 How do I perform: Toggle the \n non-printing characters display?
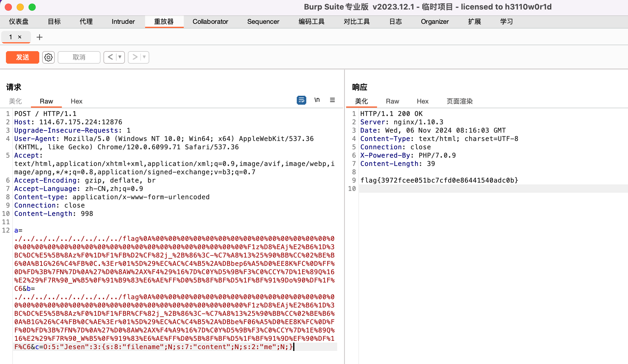coord(317,100)
